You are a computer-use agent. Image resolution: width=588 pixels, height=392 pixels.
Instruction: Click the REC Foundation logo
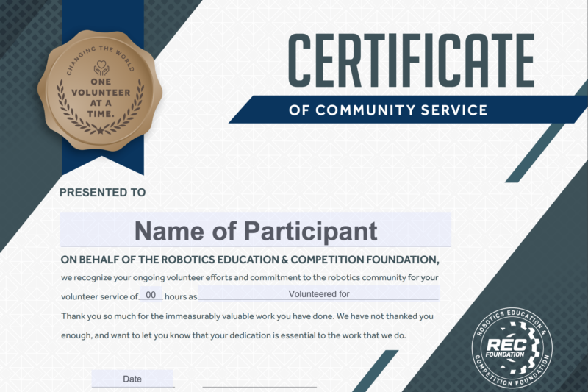[x=512, y=348]
